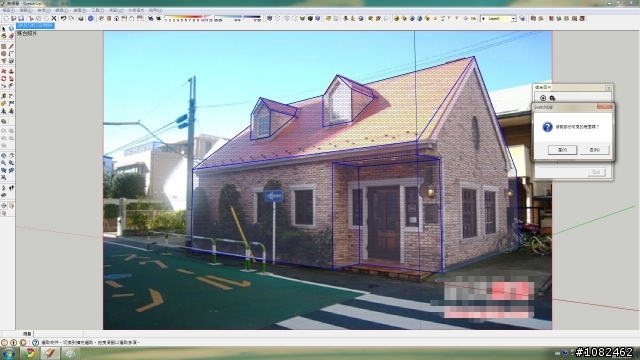Screen dimensions: 640x360
Task: Click the first circular status bar icon
Action: (x=4, y=342)
